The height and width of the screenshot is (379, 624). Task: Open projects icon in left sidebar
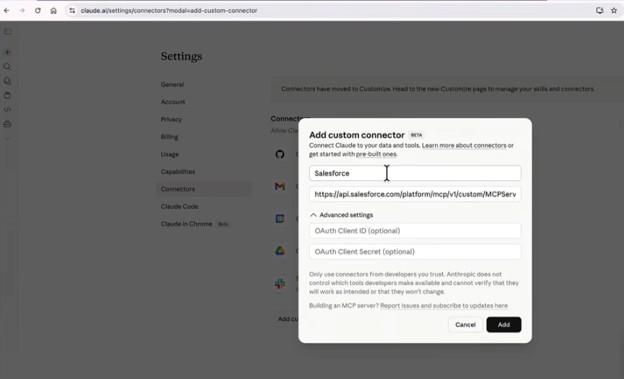point(7,96)
